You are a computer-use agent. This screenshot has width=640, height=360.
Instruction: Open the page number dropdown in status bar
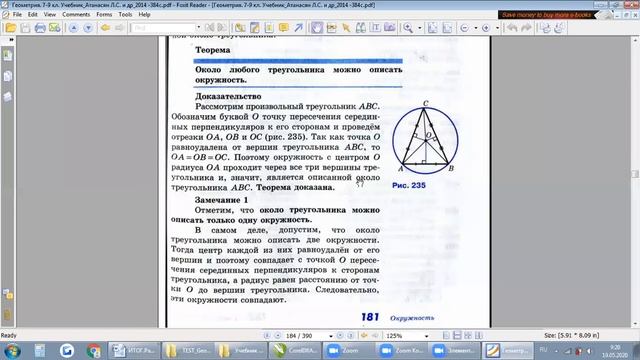pos(331,336)
